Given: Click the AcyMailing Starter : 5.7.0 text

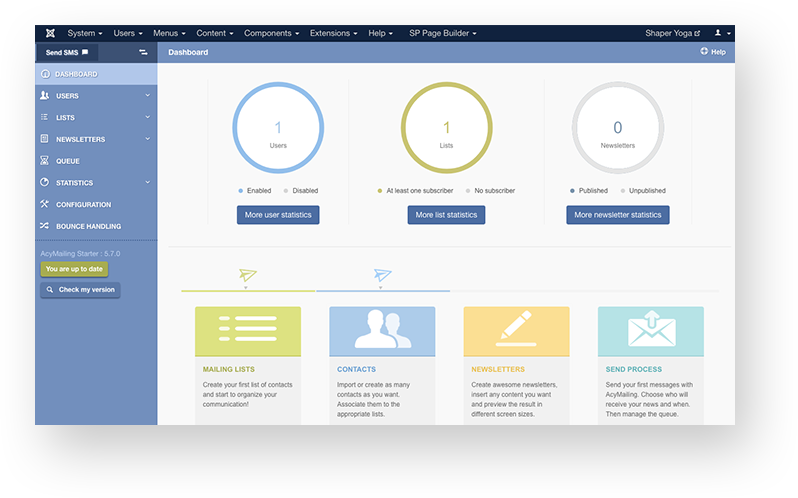Looking at the screenshot, I should [x=80, y=253].
